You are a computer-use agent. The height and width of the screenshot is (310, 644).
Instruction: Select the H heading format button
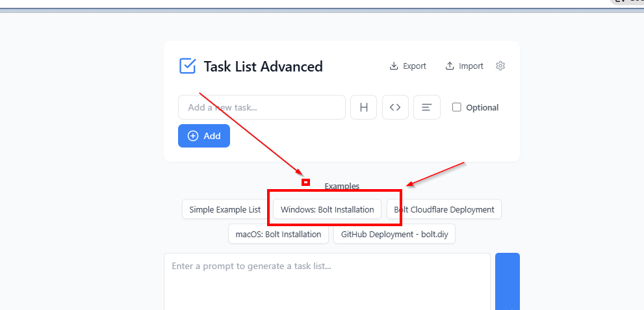pyautogui.click(x=363, y=107)
